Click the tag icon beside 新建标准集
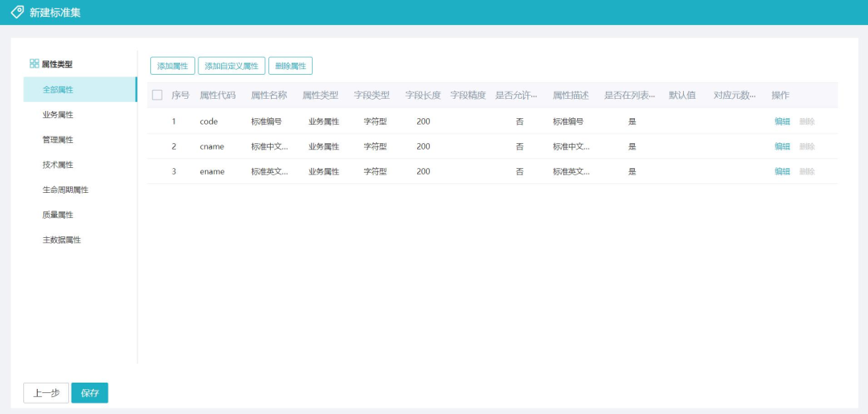This screenshot has height=414, width=868. pyautogui.click(x=17, y=12)
